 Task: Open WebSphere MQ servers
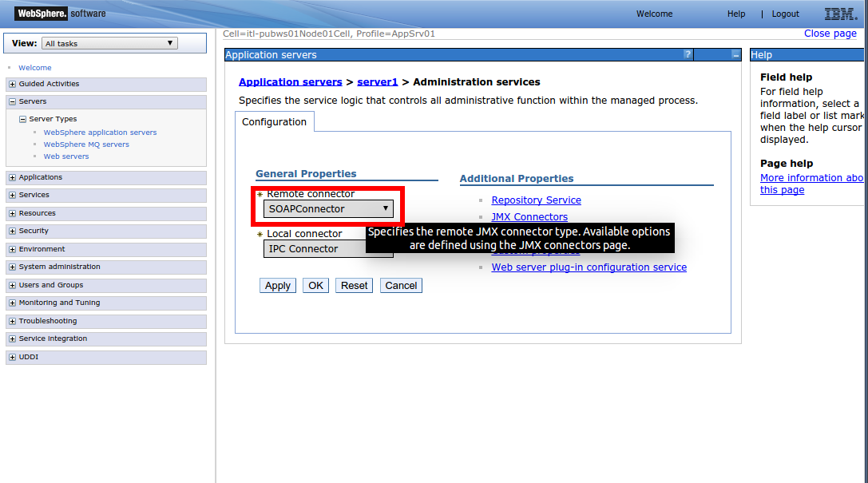[86, 145]
